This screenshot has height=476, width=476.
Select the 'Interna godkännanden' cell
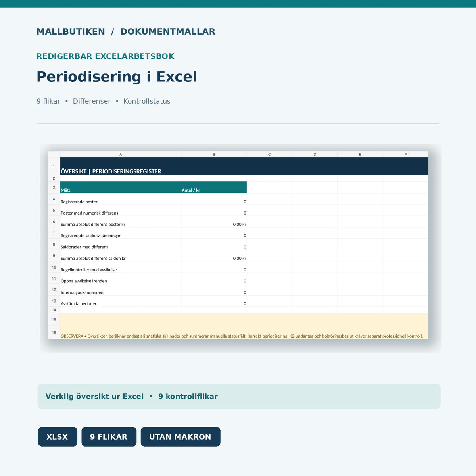click(x=121, y=290)
